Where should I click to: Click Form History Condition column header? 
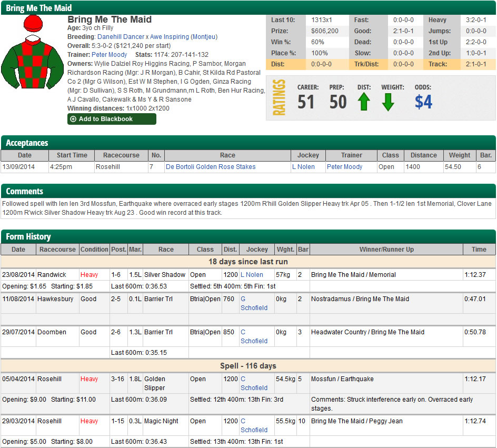pyautogui.click(x=94, y=250)
